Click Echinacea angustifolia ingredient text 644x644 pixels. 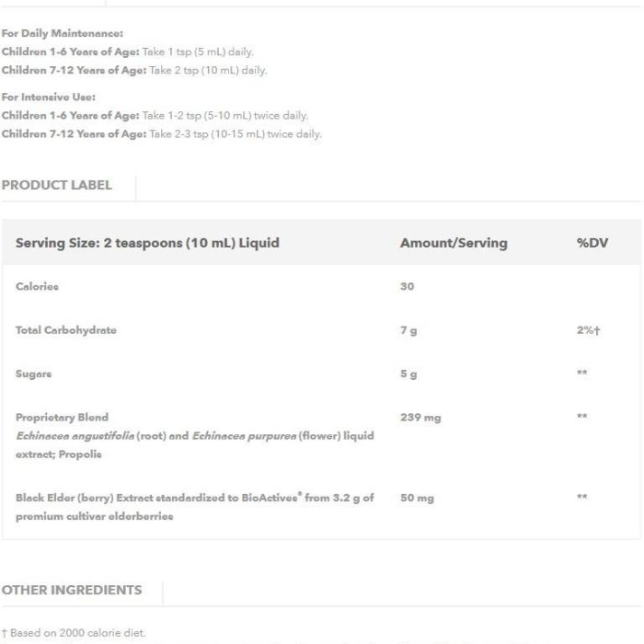point(75,436)
